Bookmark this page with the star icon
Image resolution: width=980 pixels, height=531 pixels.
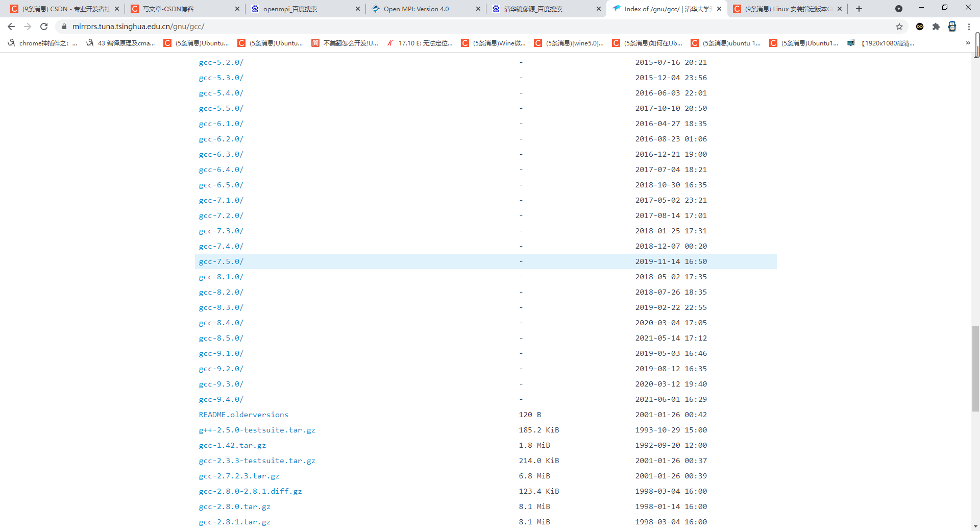click(x=900, y=27)
